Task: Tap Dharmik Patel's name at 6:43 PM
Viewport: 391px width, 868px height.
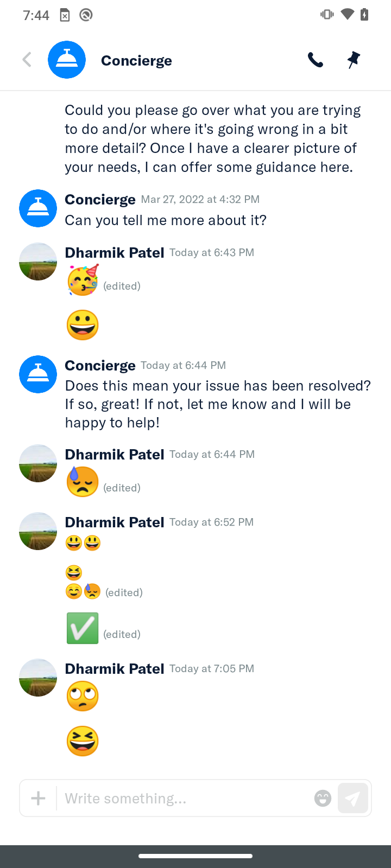Action: pos(115,252)
